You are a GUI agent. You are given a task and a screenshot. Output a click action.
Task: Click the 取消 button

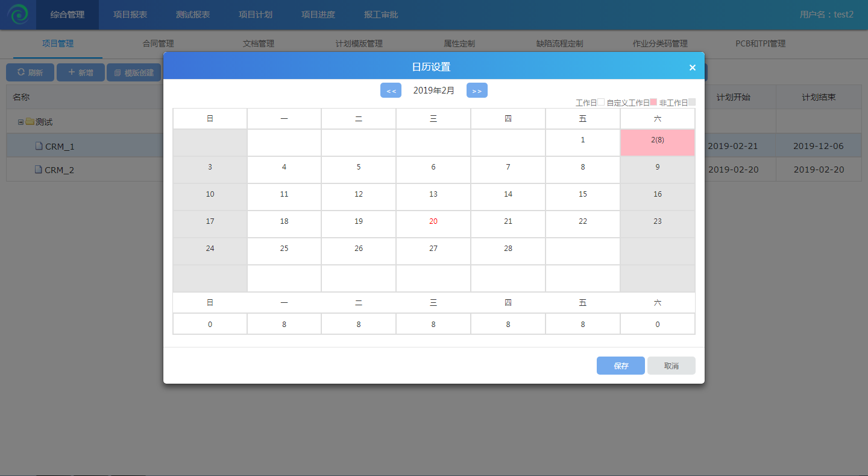(x=671, y=366)
